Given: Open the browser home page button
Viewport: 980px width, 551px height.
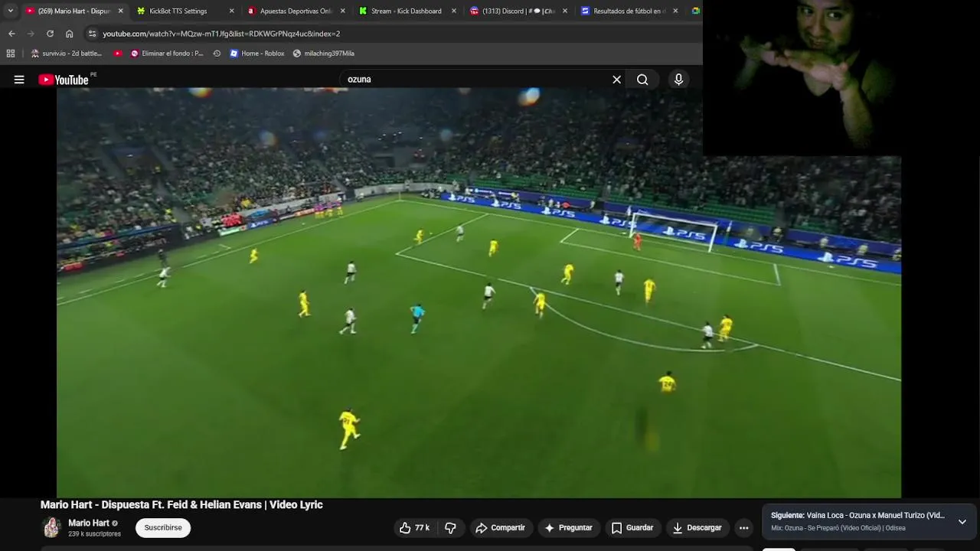Looking at the screenshot, I should coord(69,34).
